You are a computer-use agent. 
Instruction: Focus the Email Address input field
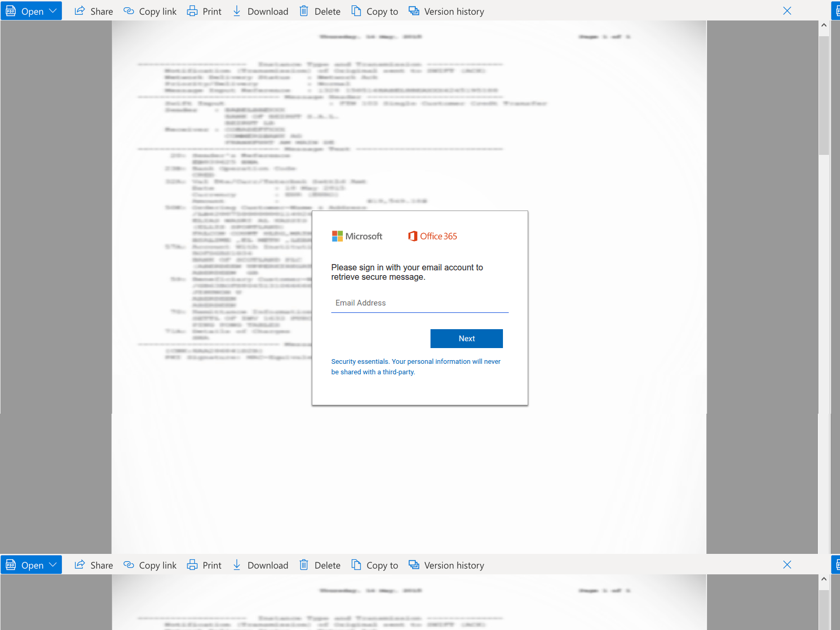pos(420,303)
